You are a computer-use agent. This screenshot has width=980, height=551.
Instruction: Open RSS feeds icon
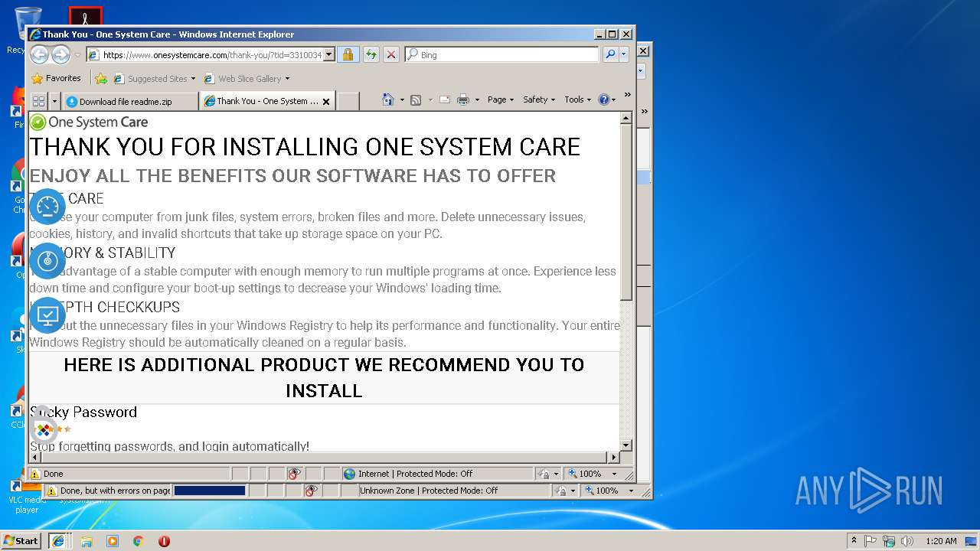[x=416, y=99]
